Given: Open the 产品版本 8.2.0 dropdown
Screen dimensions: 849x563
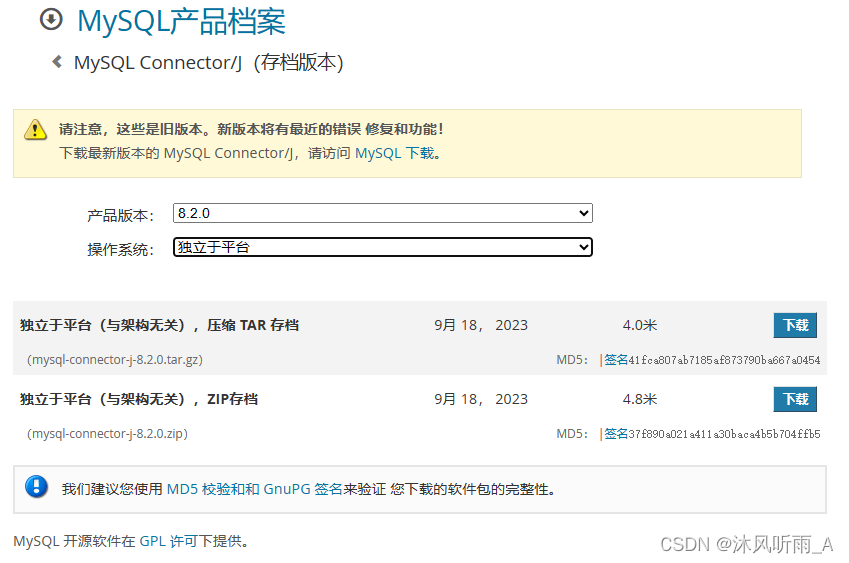Looking at the screenshot, I should [x=383, y=213].
